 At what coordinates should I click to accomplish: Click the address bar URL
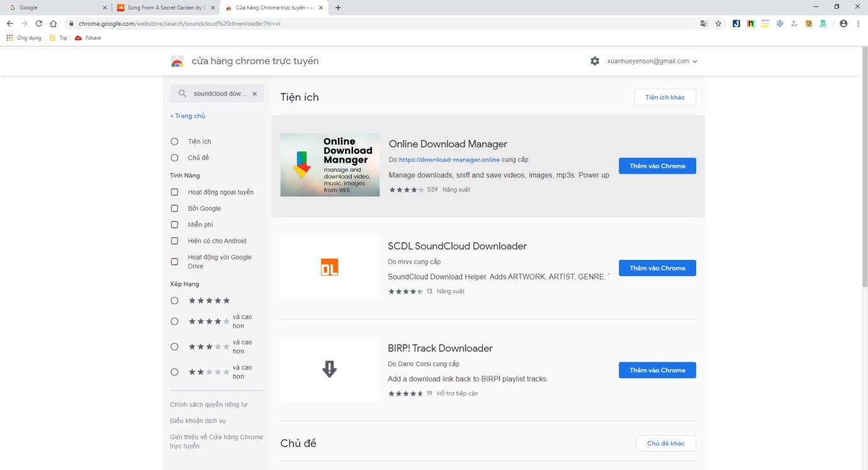179,23
